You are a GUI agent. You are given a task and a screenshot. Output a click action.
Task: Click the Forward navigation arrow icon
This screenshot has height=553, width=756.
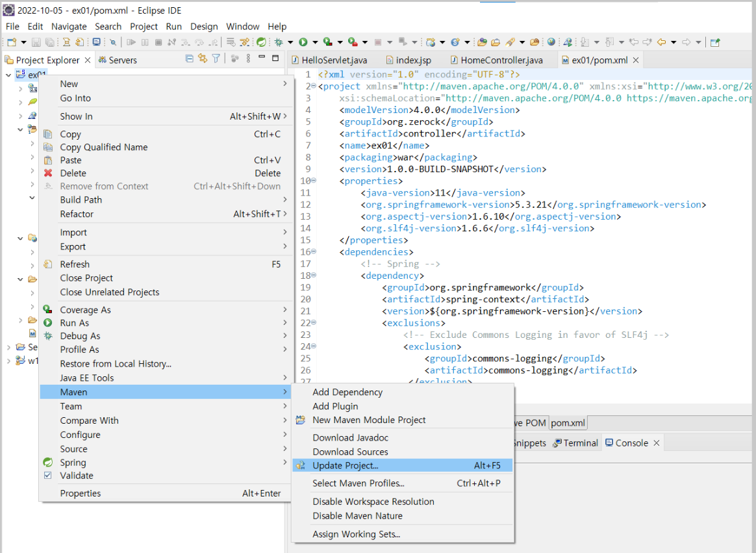[686, 42]
